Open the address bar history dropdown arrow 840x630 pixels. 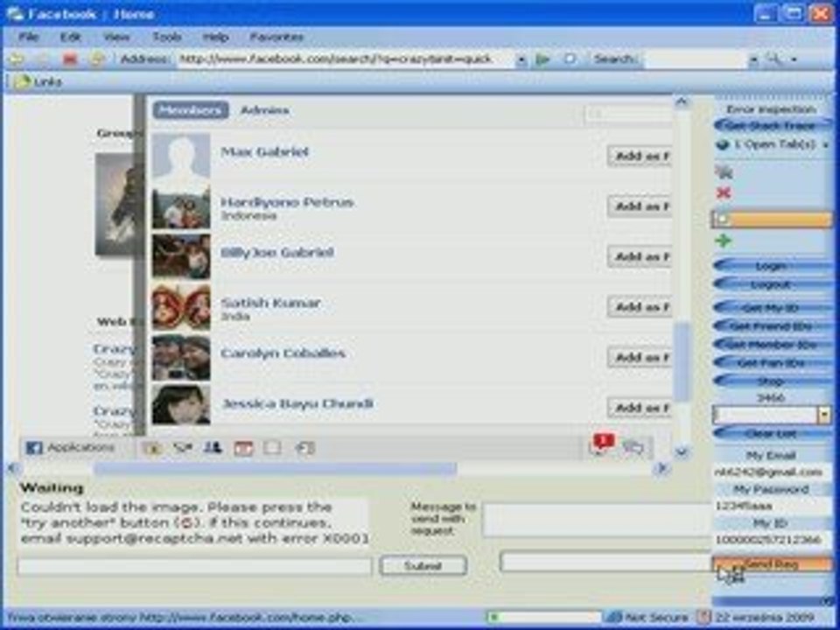tap(521, 60)
